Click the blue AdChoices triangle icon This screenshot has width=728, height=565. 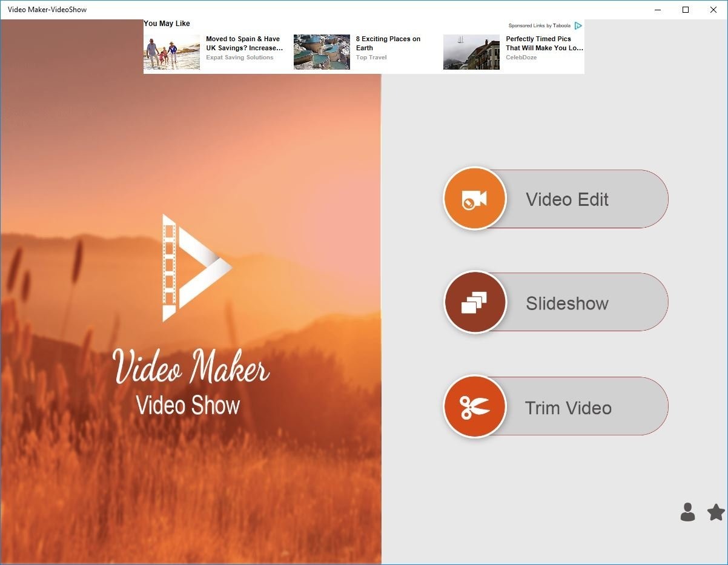pyautogui.click(x=578, y=25)
